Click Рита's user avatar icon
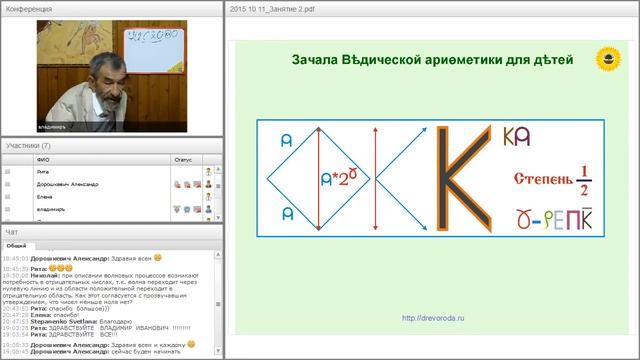This screenshot has width=640, height=360. tap(209, 172)
